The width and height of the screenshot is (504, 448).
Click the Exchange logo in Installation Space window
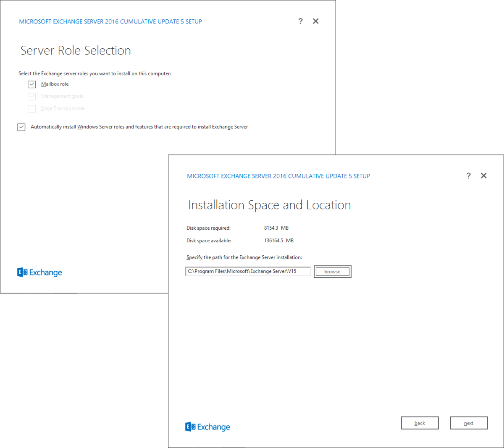point(207,427)
